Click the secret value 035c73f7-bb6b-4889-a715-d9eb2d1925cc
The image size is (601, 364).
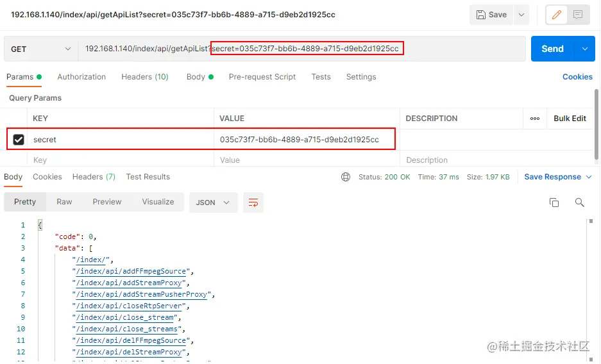coord(300,140)
